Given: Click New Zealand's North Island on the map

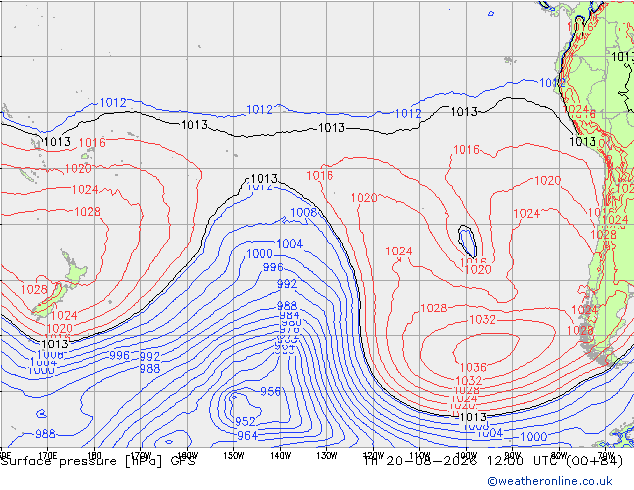Looking at the screenshot, I should (x=75, y=270).
